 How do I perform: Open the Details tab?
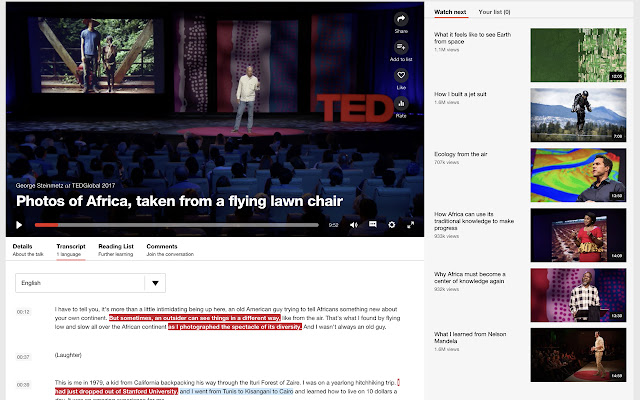28,250
